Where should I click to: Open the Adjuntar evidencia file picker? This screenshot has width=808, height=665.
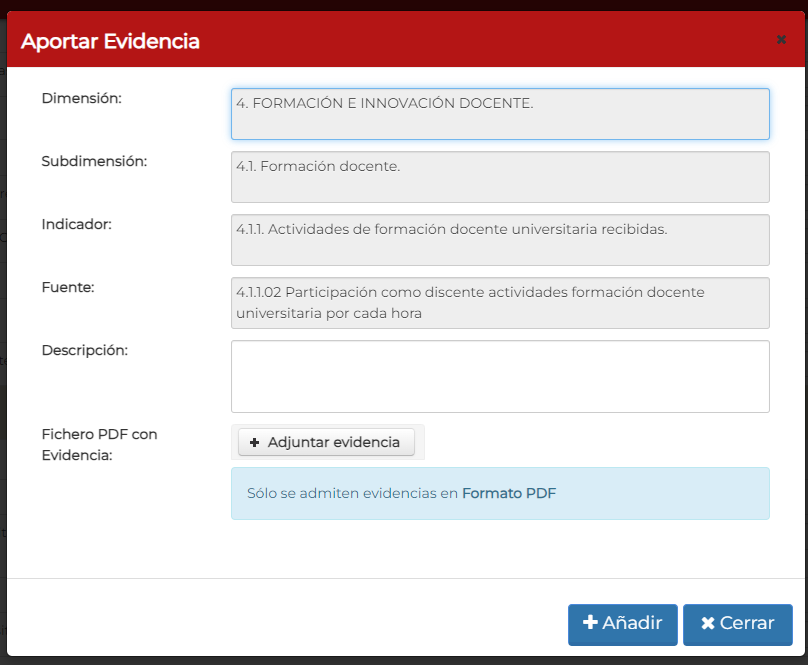click(326, 442)
